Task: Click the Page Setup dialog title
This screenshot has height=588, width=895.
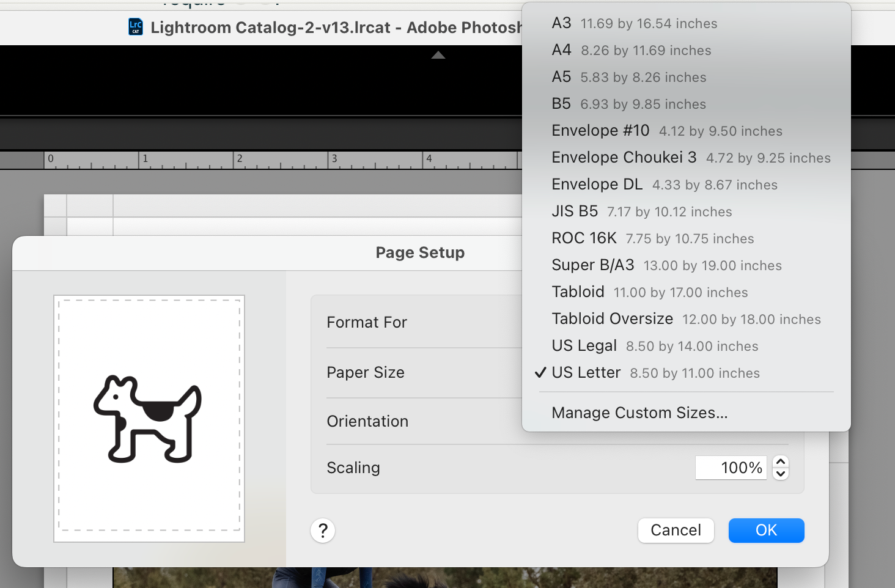Action: tap(420, 252)
